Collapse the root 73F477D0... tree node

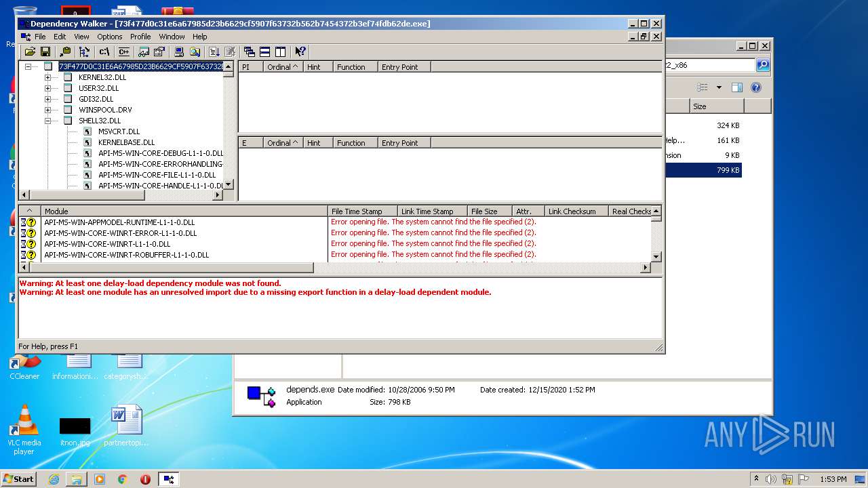click(x=28, y=66)
